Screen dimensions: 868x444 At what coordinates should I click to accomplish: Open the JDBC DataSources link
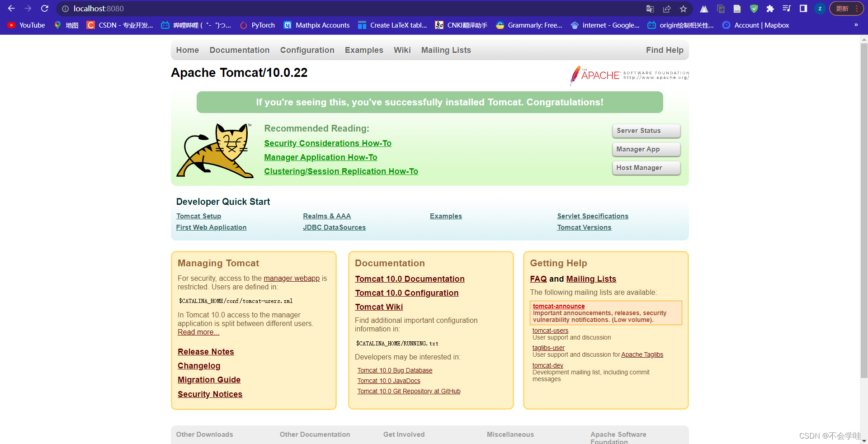pos(334,227)
